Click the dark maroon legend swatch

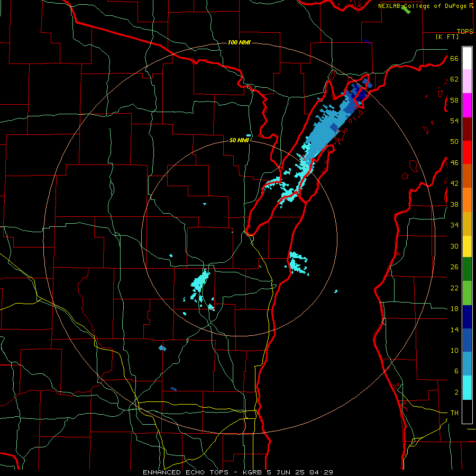point(467,129)
